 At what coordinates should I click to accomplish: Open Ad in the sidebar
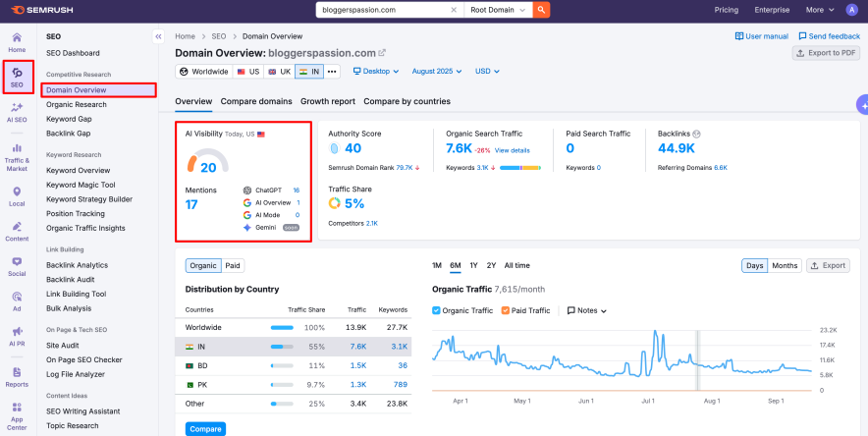[17, 301]
